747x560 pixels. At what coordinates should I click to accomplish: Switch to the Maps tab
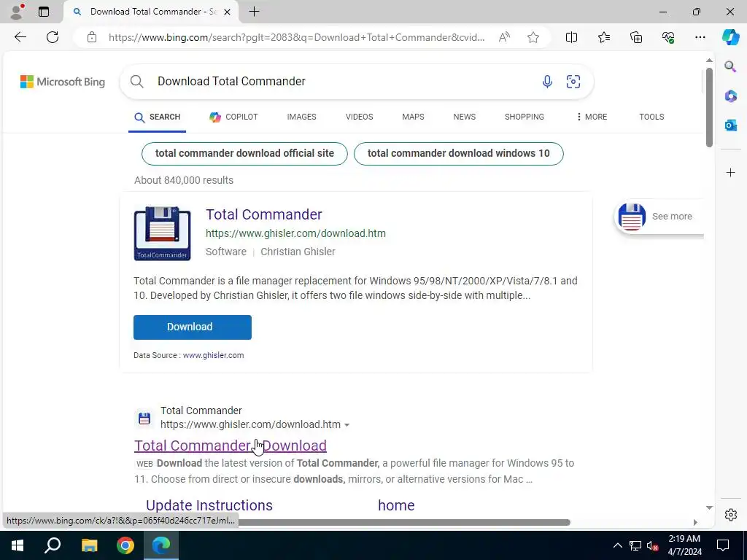[x=413, y=117]
